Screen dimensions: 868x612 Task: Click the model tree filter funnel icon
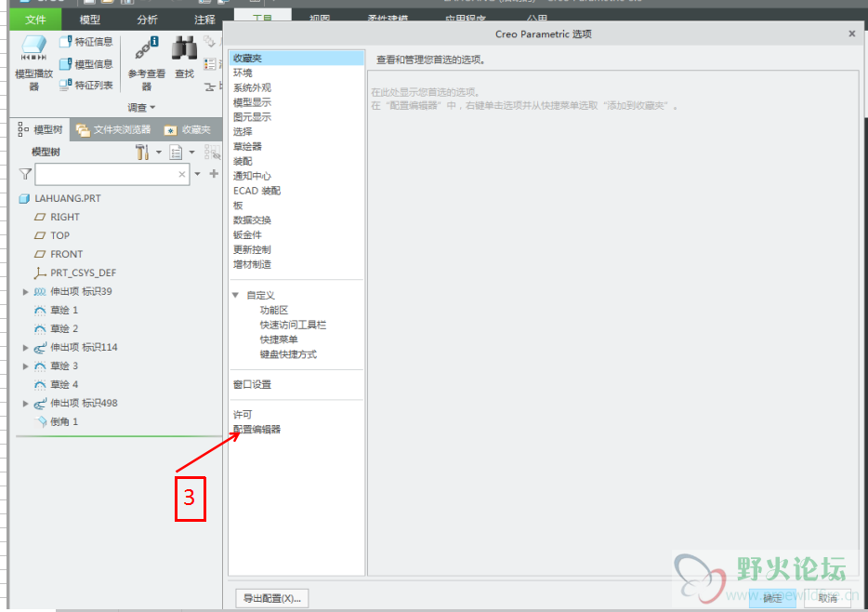(x=25, y=174)
